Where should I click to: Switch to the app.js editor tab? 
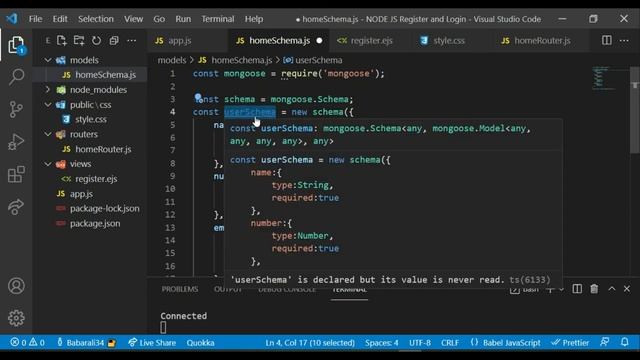pyautogui.click(x=180, y=40)
